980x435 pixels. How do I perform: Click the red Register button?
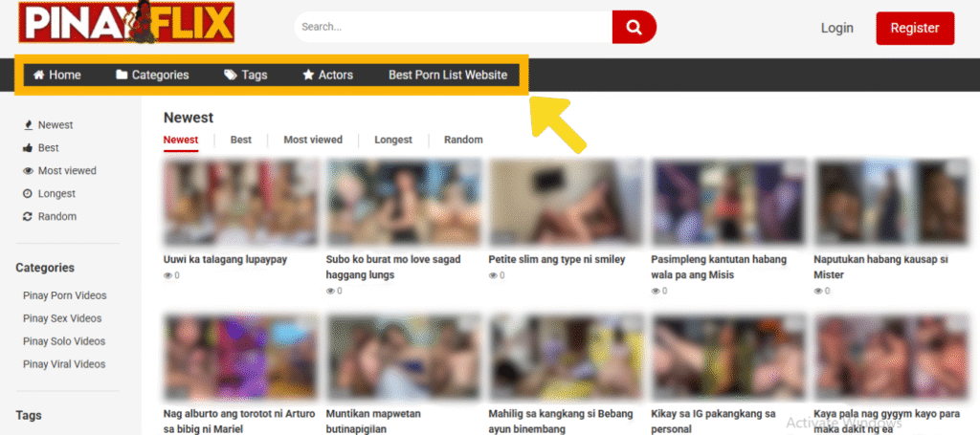[x=915, y=28]
